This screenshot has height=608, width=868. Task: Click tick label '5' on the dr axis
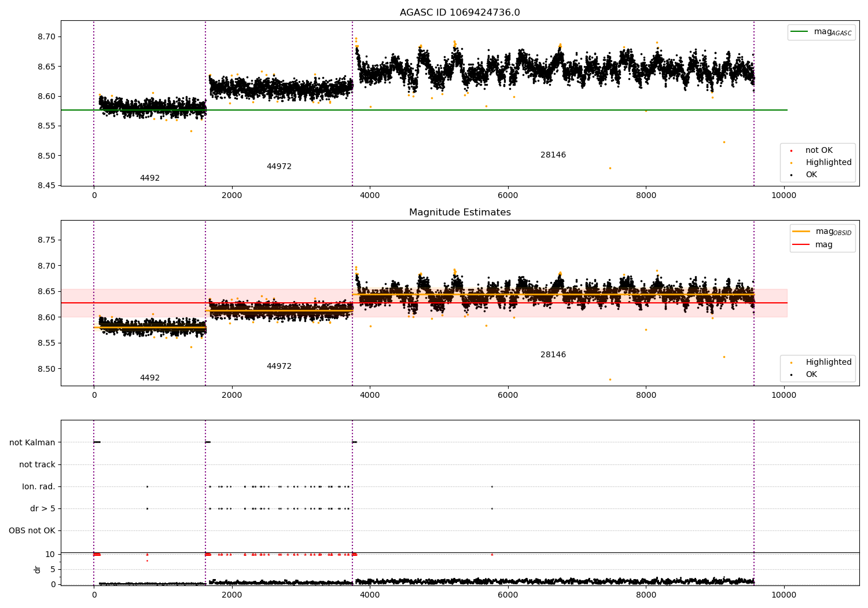53,569
